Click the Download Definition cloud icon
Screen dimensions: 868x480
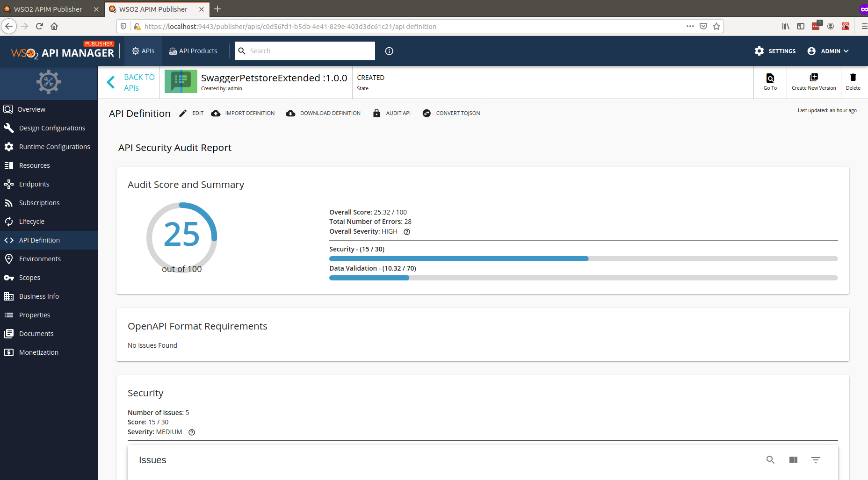tap(290, 113)
